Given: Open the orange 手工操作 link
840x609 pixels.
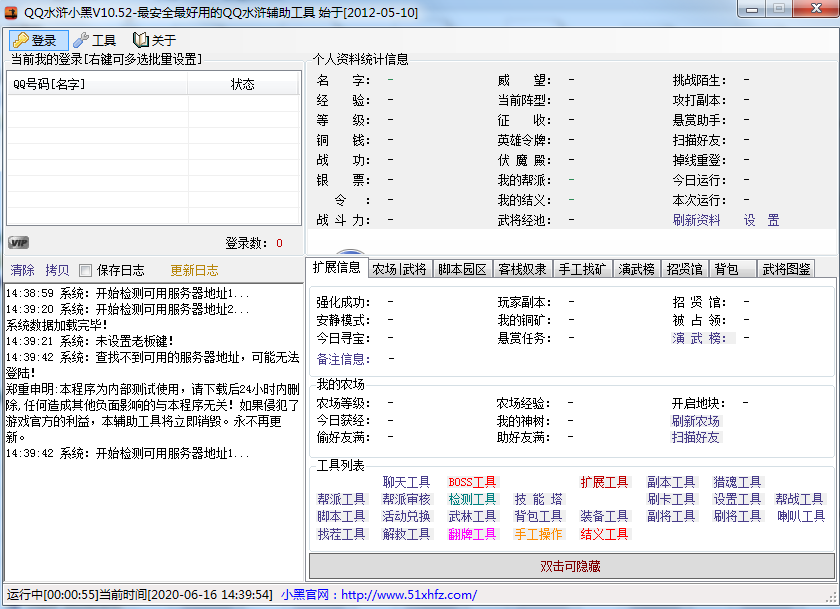Looking at the screenshot, I should coord(538,534).
